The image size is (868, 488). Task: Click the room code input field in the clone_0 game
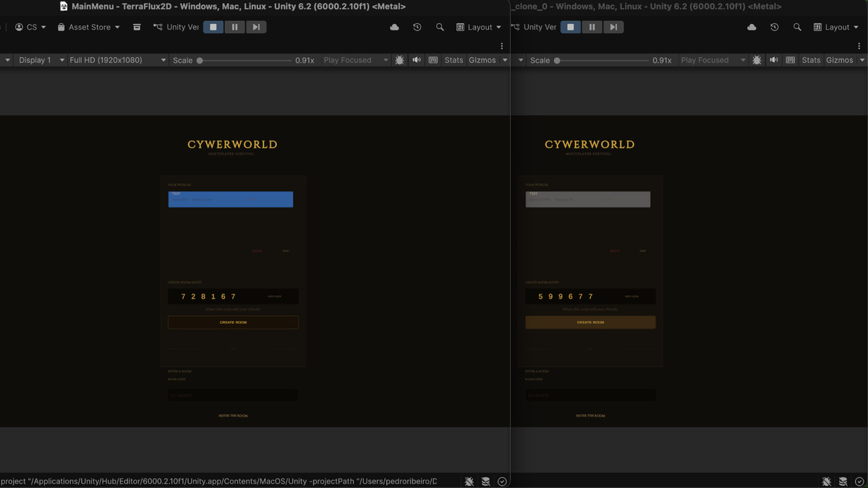point(590,395)
